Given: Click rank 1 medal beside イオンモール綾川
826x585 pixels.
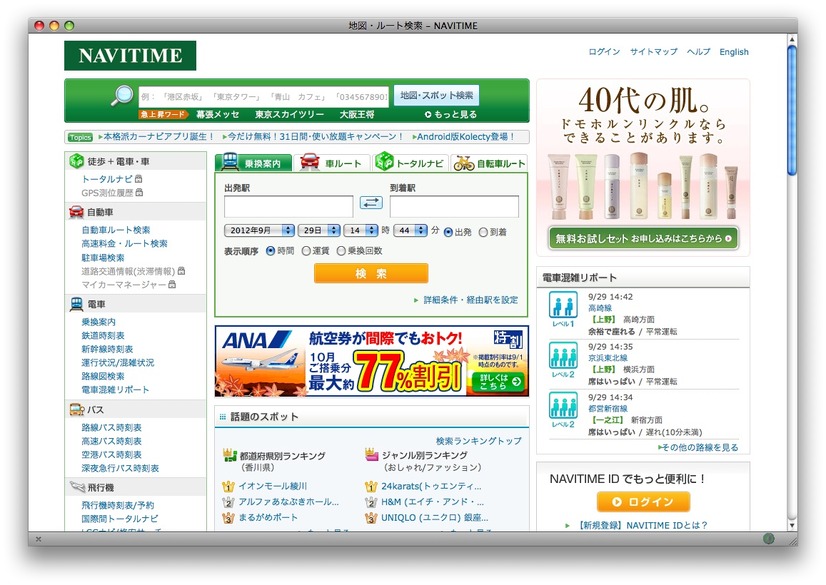Looking at the screenshot, I should pos(228,487).
